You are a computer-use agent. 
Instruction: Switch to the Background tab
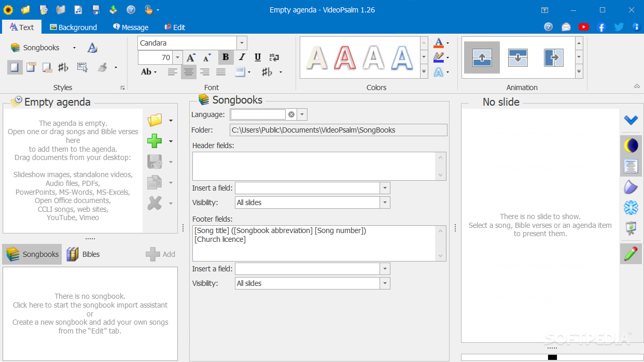73,27
